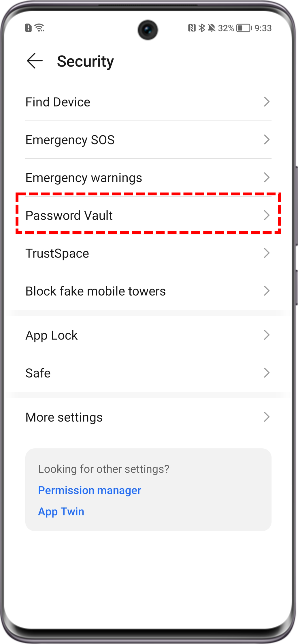Screen dimensions: 298x644
Task: Open App Twin link
Action: click(x=61, y=511)
